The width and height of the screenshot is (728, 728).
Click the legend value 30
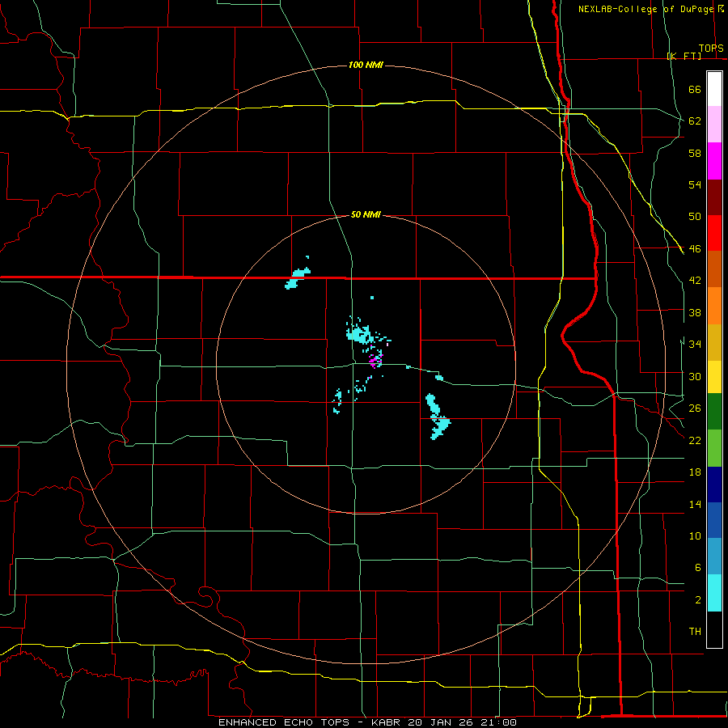695,376
